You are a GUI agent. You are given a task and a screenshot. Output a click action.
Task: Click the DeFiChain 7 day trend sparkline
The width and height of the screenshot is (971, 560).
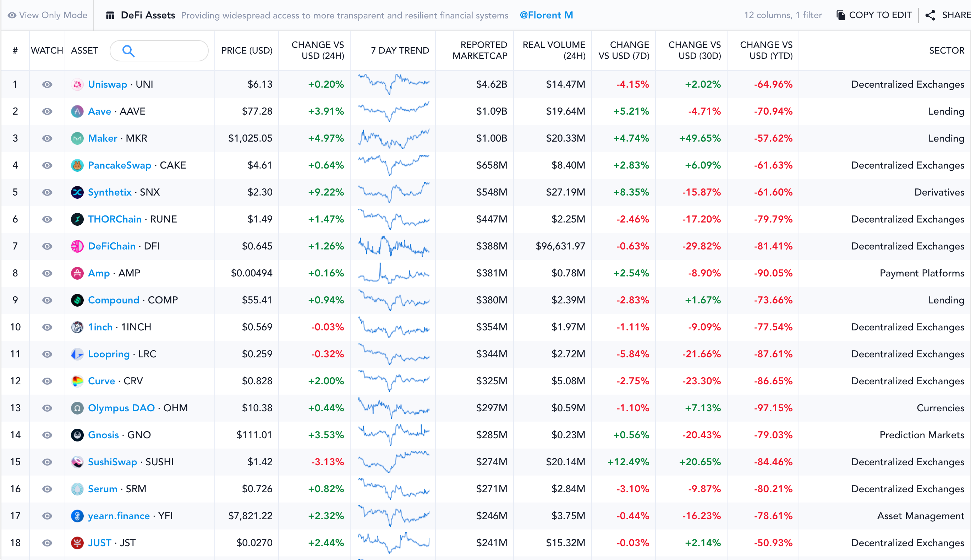[x=394, y=246]
